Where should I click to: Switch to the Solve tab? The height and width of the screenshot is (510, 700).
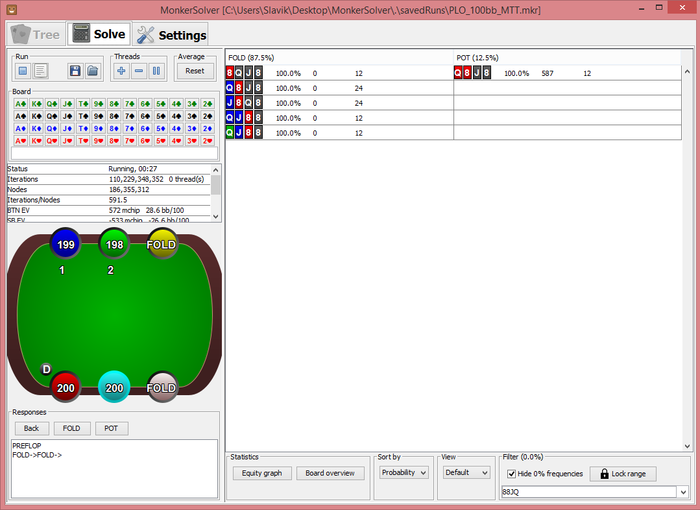tap(99, 34)
